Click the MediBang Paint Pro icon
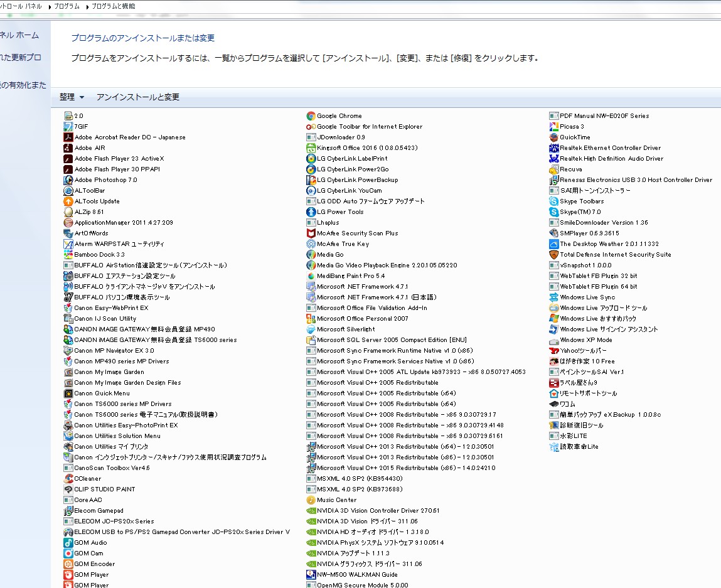The width and height of the screenshot is (721, 588). point(311,276)
